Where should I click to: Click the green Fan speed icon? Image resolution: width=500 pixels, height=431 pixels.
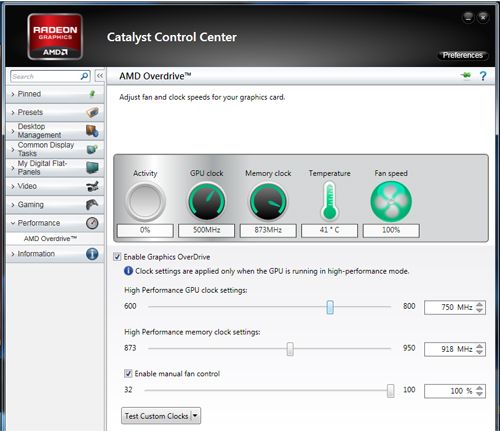(x=391, y=201)
